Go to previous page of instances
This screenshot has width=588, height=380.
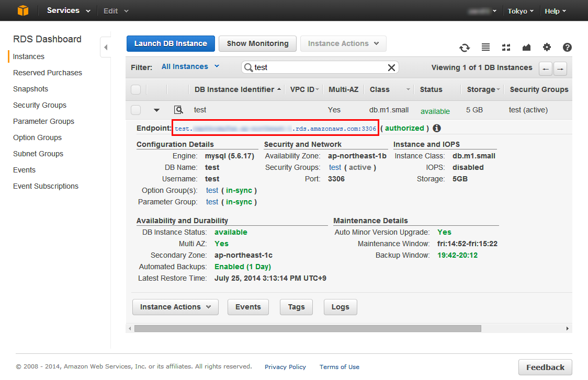tap(546, 68)
